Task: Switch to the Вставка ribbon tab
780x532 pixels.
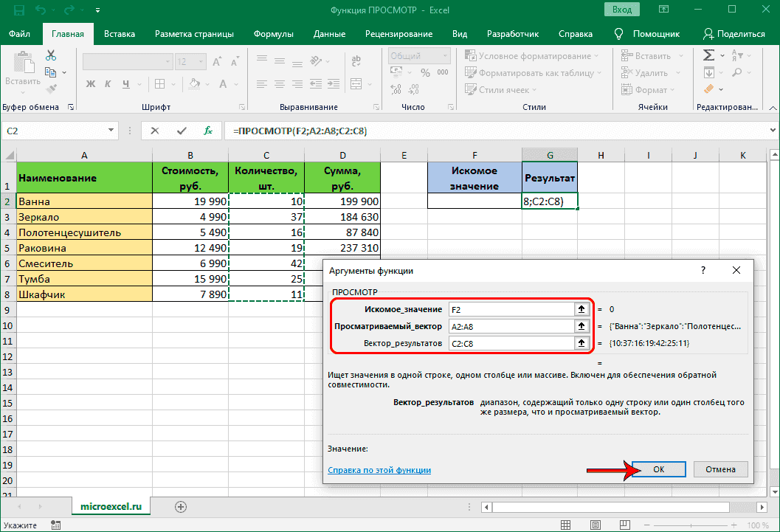Action: (x=120, y=34)
